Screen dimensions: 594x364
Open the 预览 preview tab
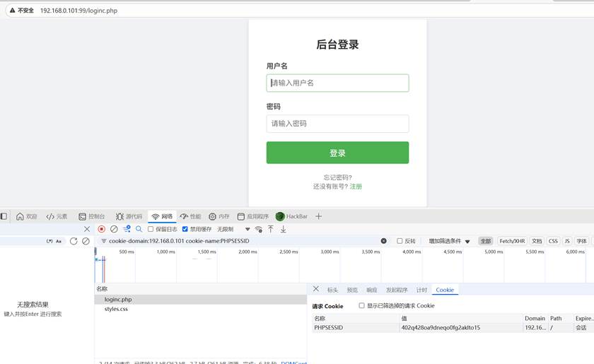click(352, 290)
